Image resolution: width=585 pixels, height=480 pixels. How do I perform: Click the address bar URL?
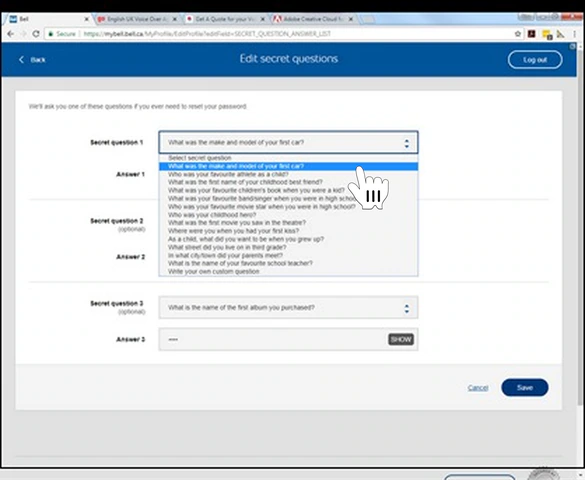click(207, 34)
